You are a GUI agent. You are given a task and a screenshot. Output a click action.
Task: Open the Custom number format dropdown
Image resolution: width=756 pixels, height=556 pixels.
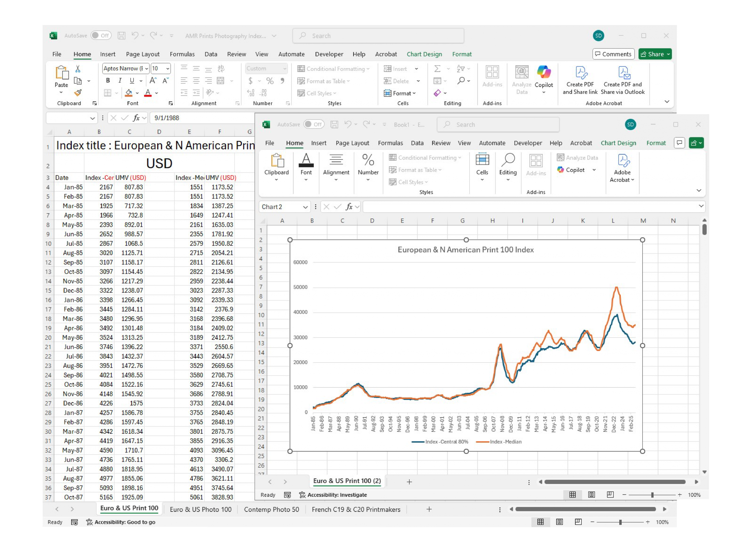point(284,69)
